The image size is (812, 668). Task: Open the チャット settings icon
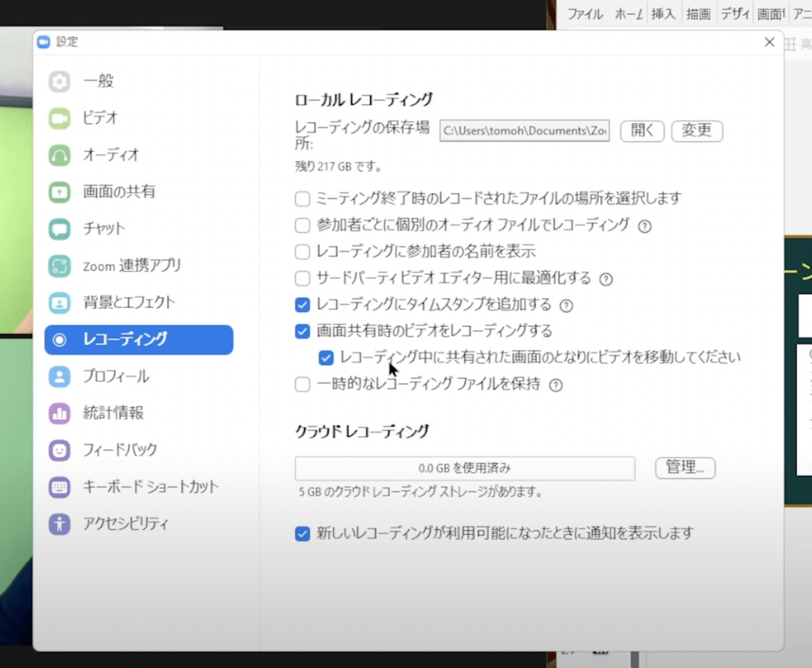(x=60, y=229)
